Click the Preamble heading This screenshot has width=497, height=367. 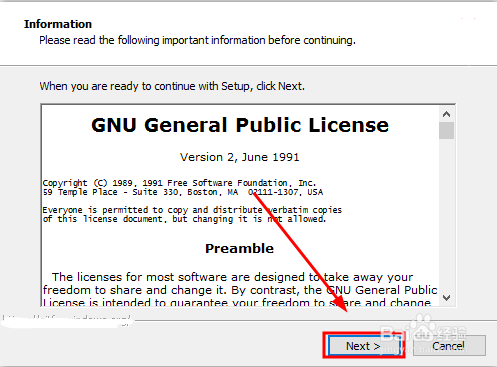pos(239,248)
